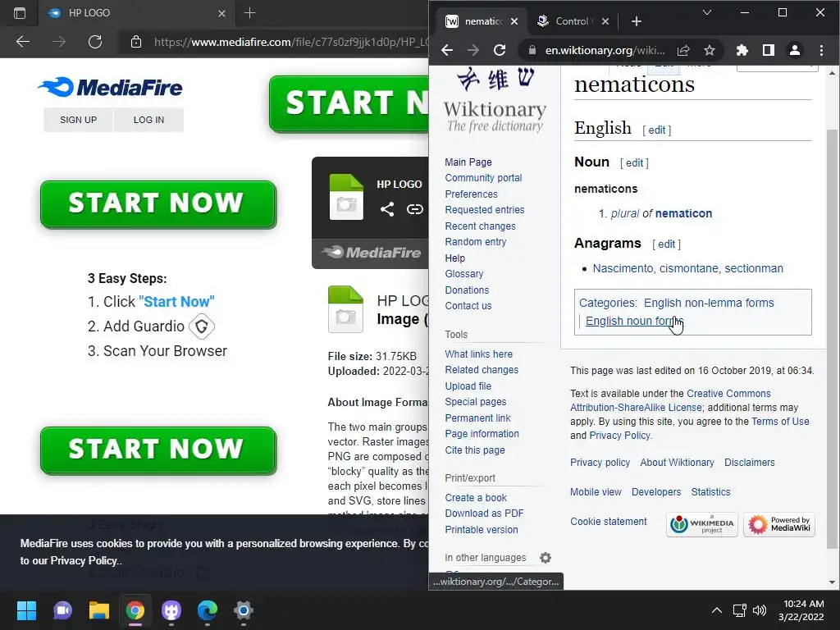
Task: Switch to the Control tab
Action: [571, 21]
